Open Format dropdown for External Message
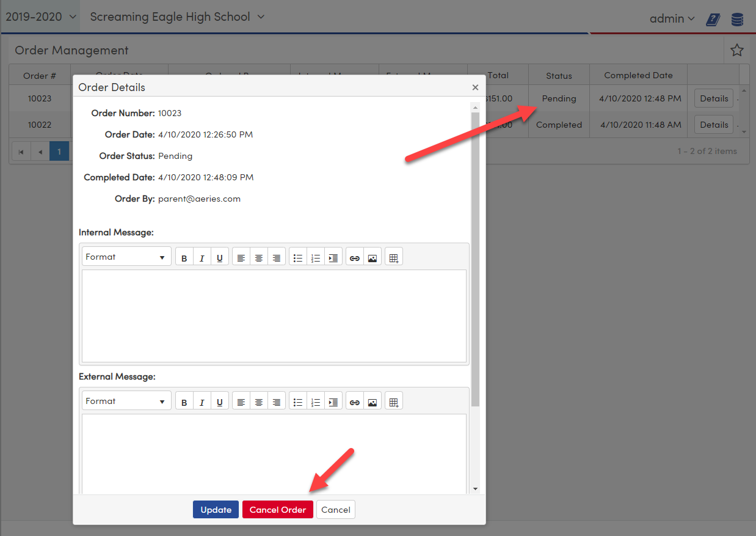756x536 pixels. (x=126, y=402)
